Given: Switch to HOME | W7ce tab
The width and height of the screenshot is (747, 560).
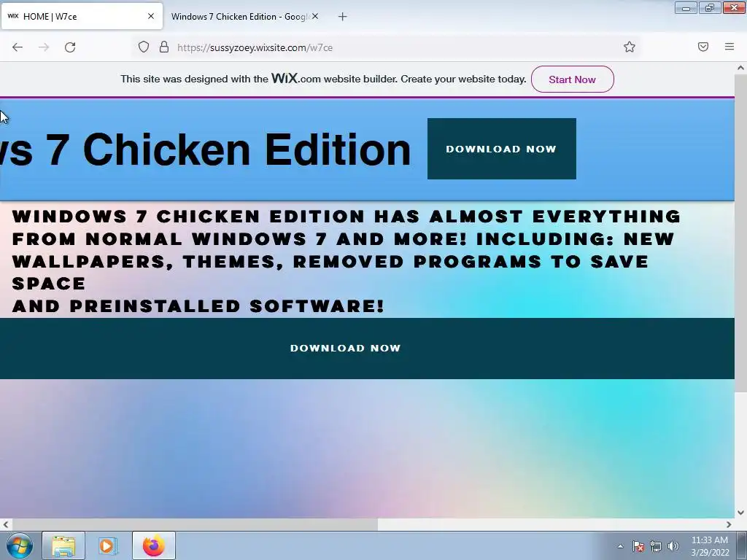Looking at the screenshot, I should point(82,16).
